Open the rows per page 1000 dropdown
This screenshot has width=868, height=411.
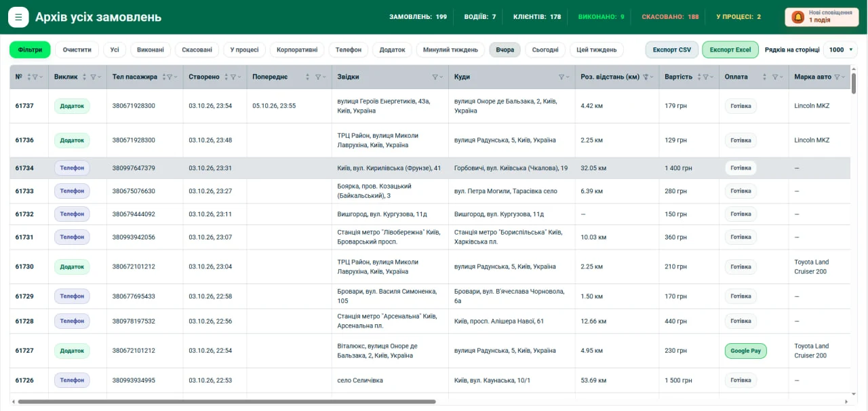[x=841, y=50]
